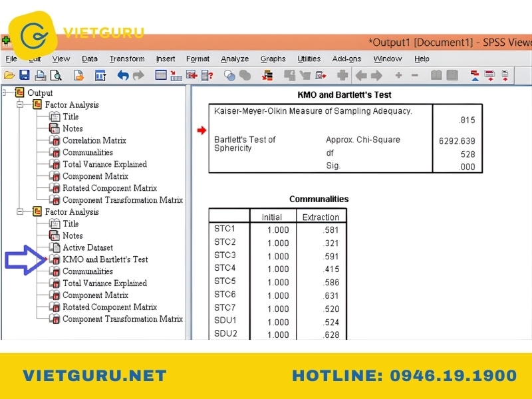Toggle the Output root node expander
The width and height of the screenshot is (532, 399).
[5, 92]
